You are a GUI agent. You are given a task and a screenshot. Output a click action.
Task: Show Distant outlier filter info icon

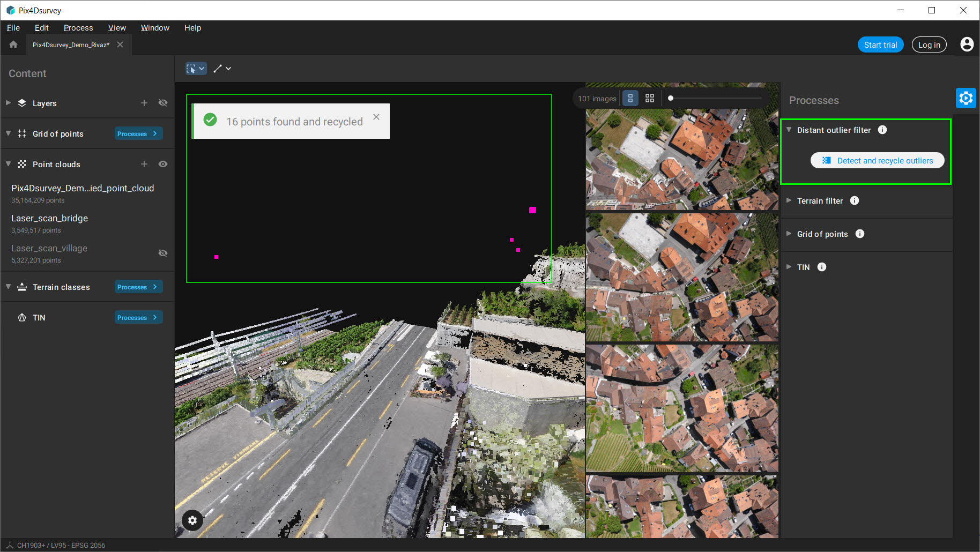[882, 130]
